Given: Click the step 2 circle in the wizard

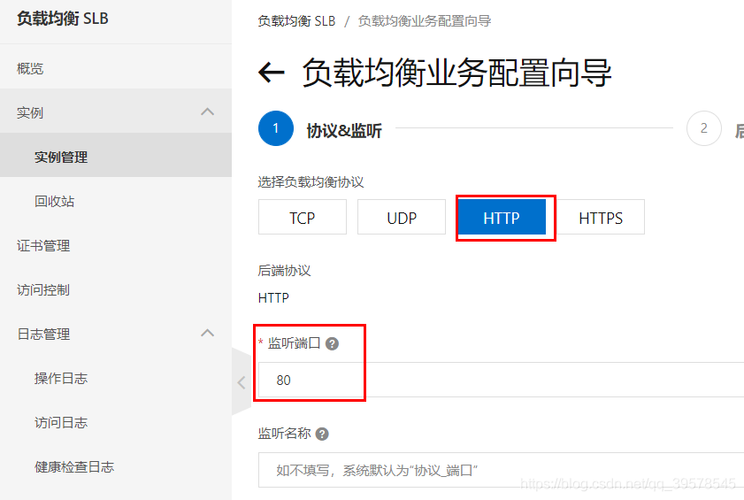Looking at the screenshot, I should [704, 128].
